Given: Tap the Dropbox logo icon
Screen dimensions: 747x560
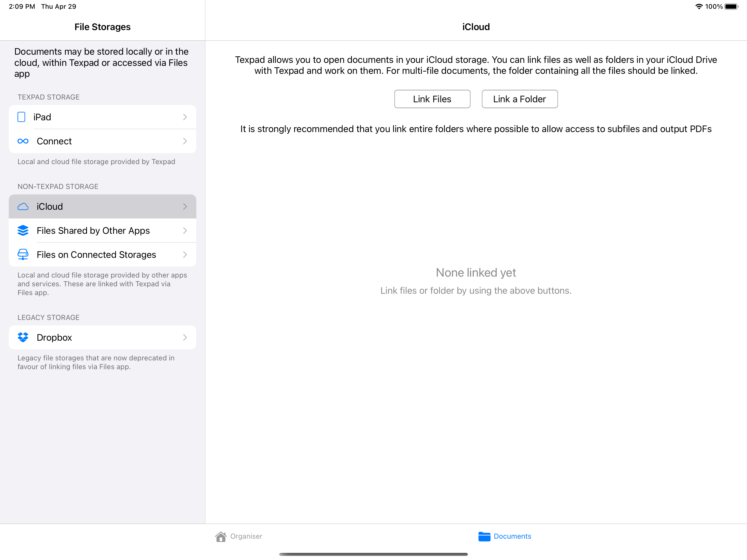Looking at the screenshot, I should [x=23, y=337].
